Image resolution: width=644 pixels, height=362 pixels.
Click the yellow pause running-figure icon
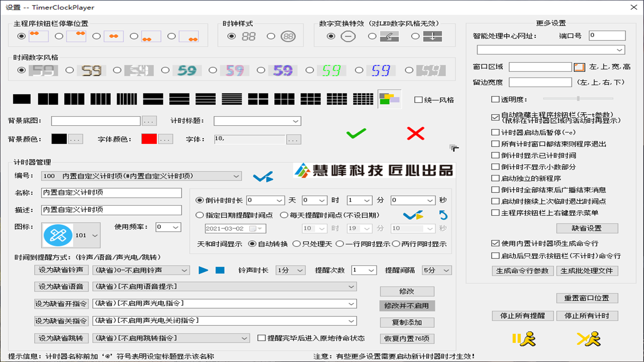click(x=523, y=339)
